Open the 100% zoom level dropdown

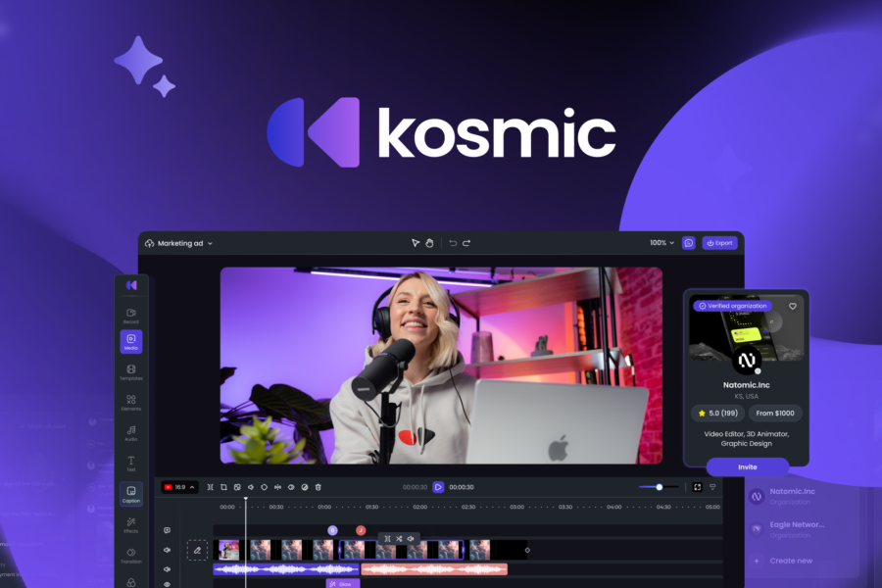[661, 243]
